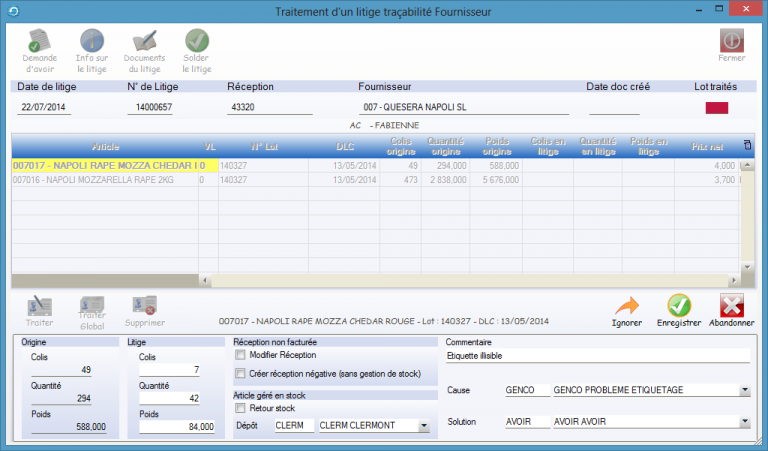Click the Fermer icon
Viewport: 768px width, 451px height.
731,42
